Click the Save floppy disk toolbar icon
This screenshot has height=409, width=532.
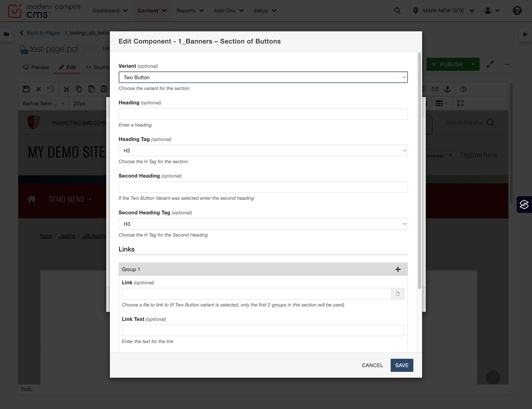(26, 89)
